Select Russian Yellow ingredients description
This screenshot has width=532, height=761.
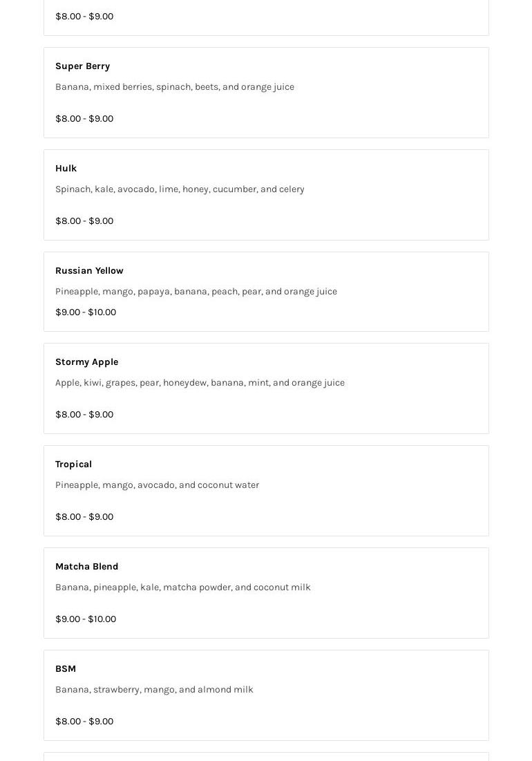tap(196, 292)
